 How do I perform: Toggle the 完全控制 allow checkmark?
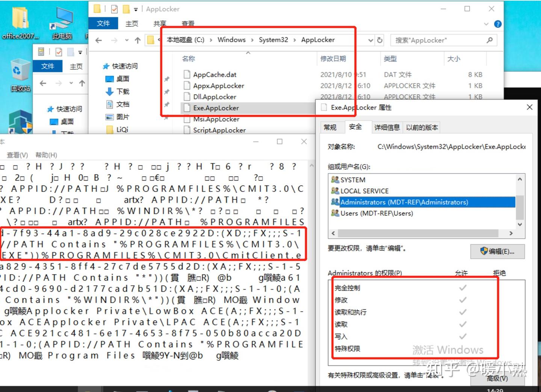pos(462,288)
